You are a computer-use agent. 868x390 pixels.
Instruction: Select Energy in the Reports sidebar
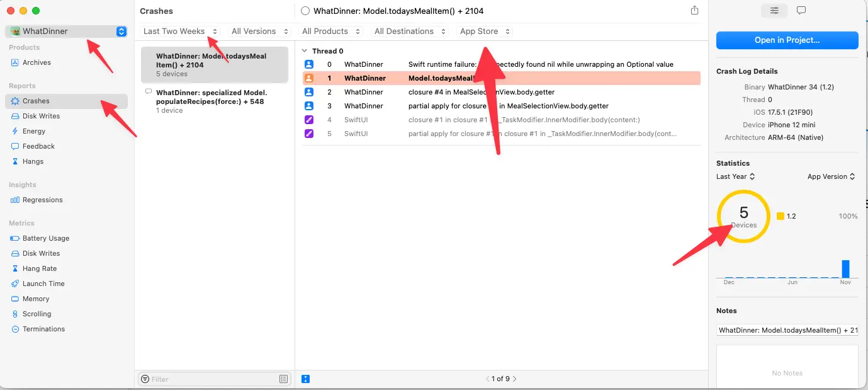pyautogui.click(x=34, y=131)
